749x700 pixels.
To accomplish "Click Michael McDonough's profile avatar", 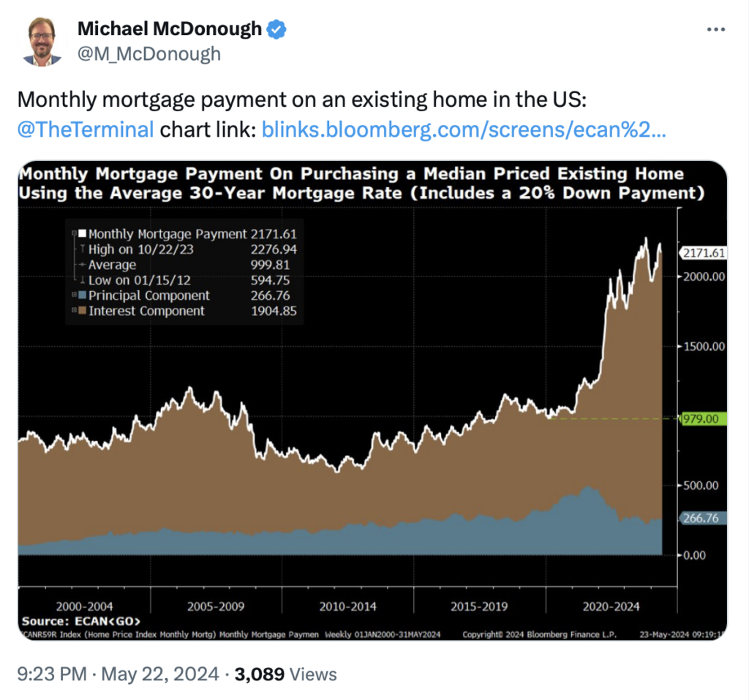I will click(x=45, y=41).
